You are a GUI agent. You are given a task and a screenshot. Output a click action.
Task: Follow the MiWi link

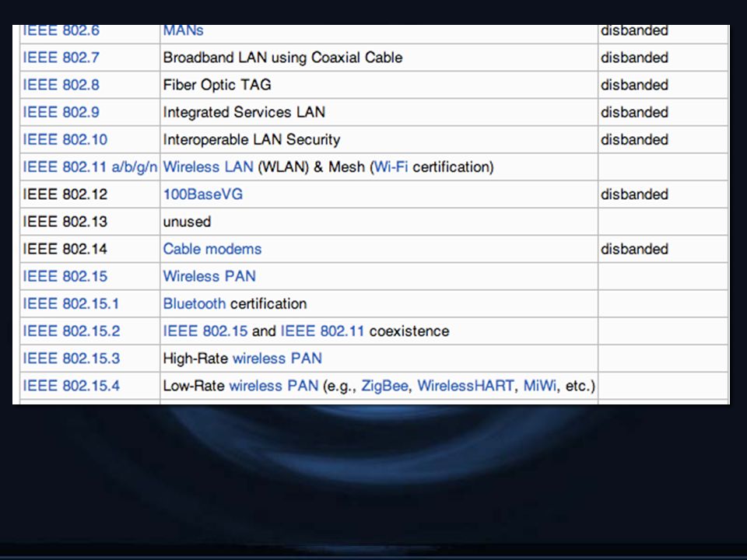coord(540,386)
